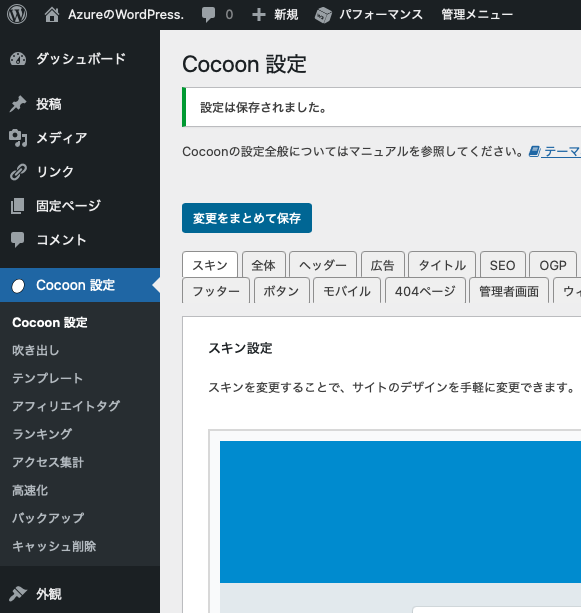This screenshot has width=581, height=613.
Task: Switch to フッター tab
Action: pyautogui.click(x=216, y=291)
